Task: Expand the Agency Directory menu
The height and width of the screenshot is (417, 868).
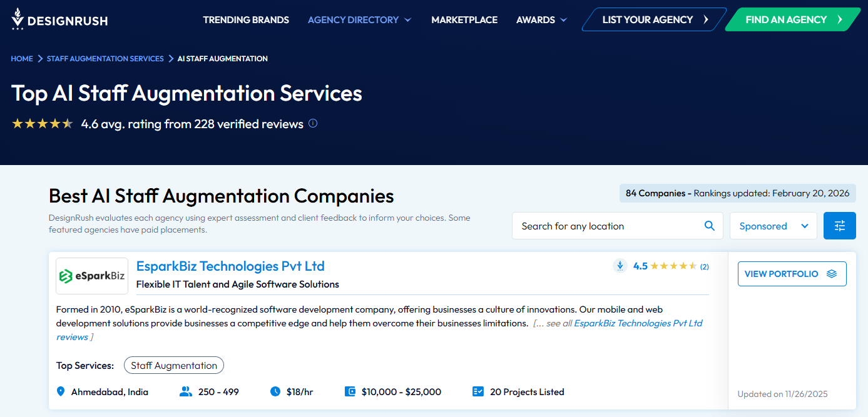Action: [359, 20]
